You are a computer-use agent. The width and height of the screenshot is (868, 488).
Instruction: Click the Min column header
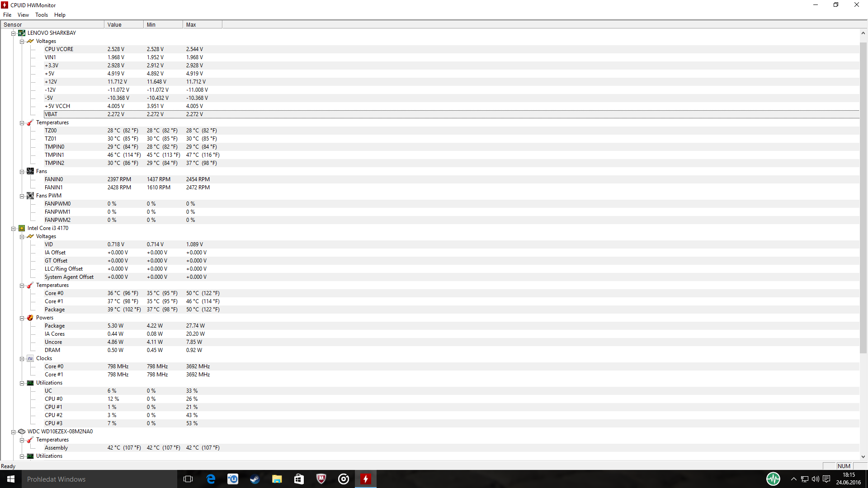163,24
